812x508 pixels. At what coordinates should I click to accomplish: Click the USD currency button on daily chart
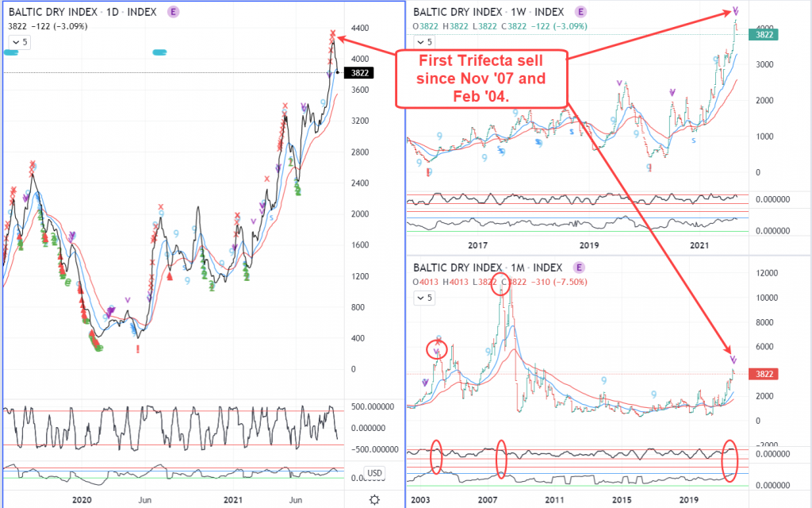[374, 473]
